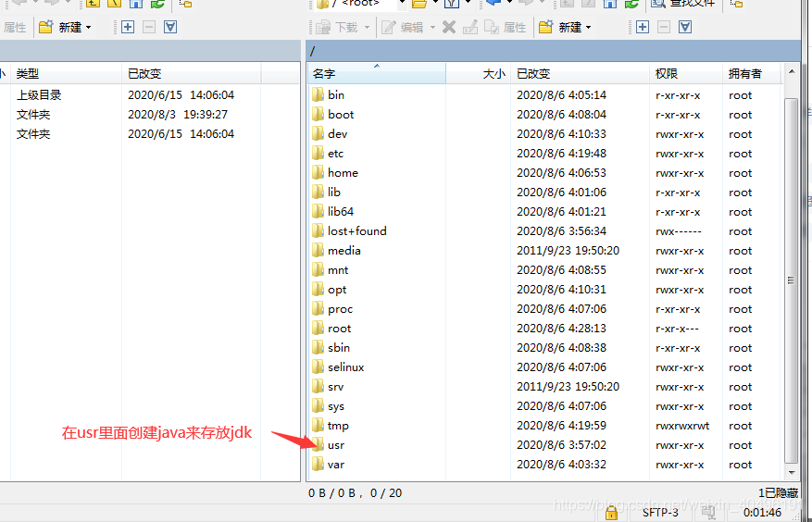Click the folder icon of the usr row
This screenshot has width=812, height=522.
click(318, 445)
